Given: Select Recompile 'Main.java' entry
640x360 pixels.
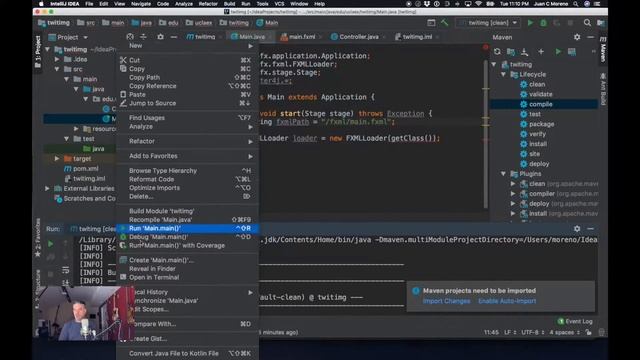Looking at the screenshot, I should (x=188, y=220).
